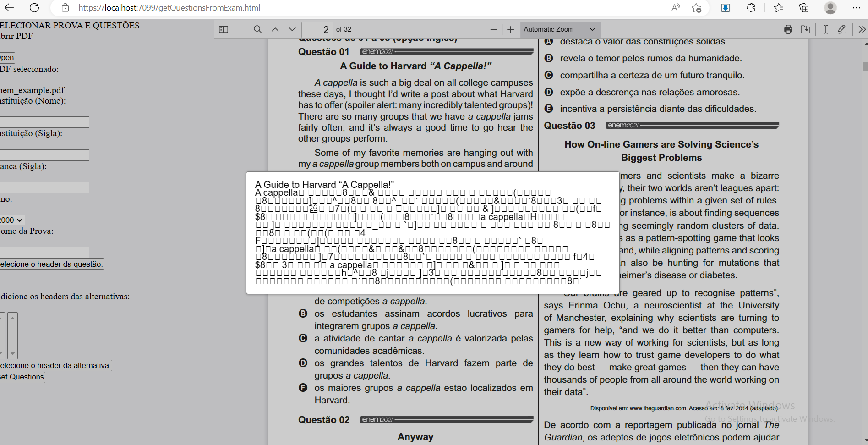
Task: Zoom in the PDF
Action: click(x=511, y=29)
